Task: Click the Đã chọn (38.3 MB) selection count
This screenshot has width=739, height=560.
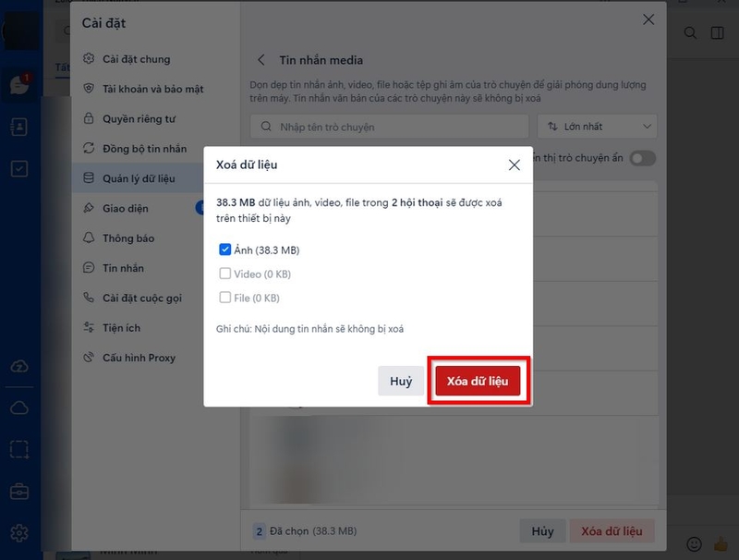Action: click(313, 531)
